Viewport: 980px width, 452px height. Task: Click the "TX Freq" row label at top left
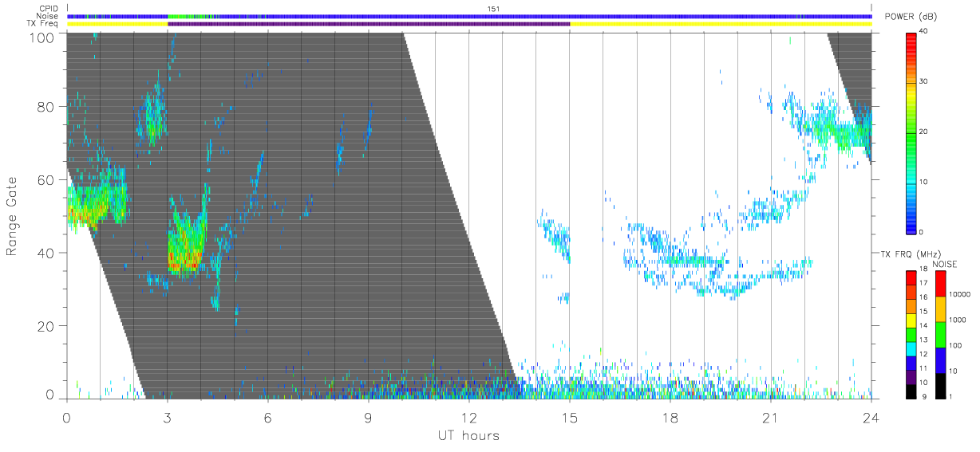[x=44, y=24]
